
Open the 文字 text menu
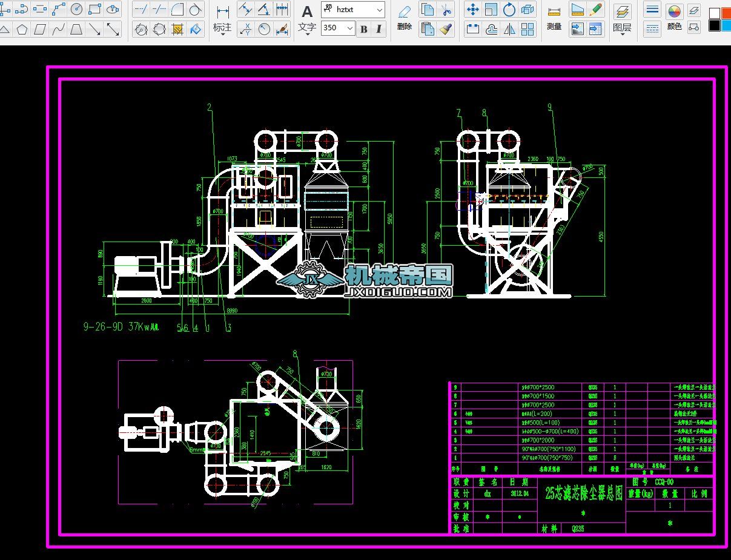point(307,28)
